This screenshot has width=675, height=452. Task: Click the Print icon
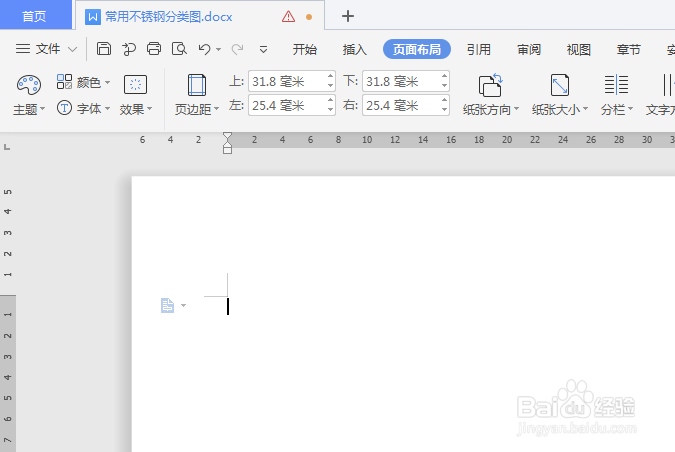click(154, 49)
